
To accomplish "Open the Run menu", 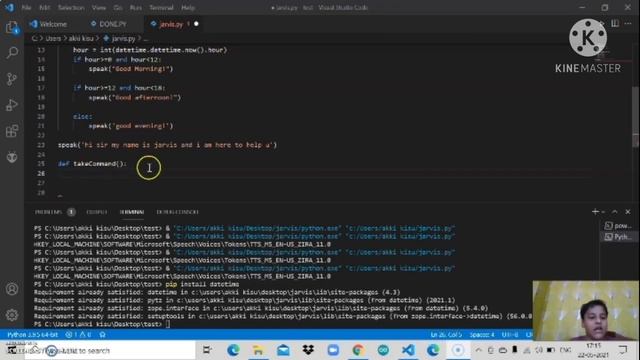I will point(136,7).
